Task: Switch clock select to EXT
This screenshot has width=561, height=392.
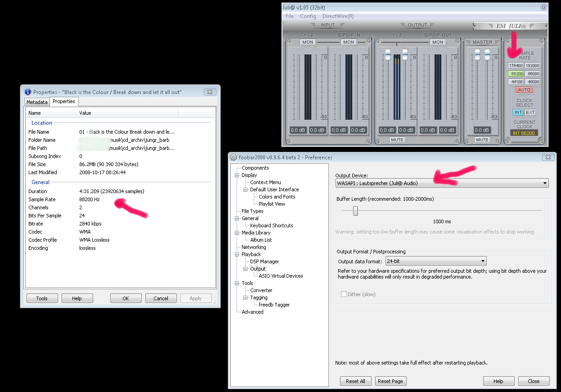Action: [x=530, y=113]
